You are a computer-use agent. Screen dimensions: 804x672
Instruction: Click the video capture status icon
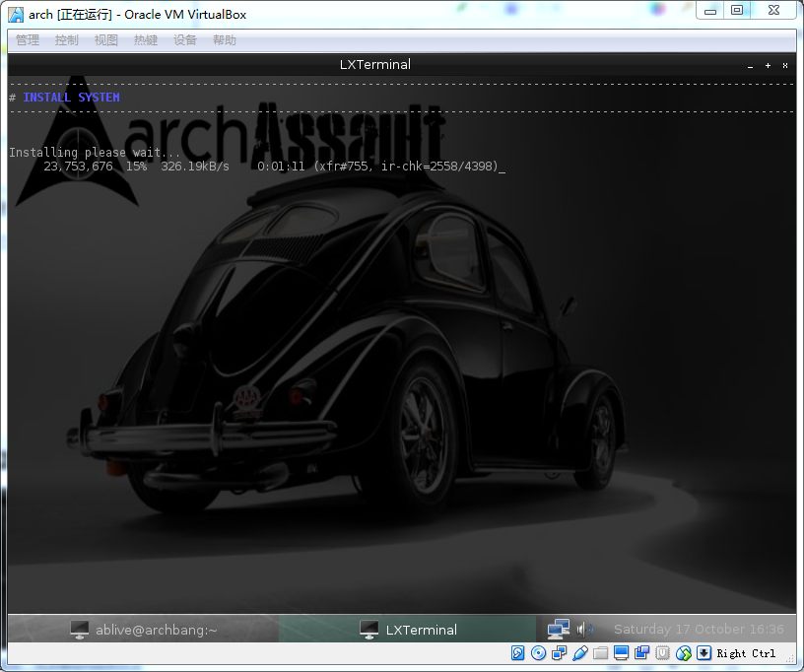click(x=642, y=653)
